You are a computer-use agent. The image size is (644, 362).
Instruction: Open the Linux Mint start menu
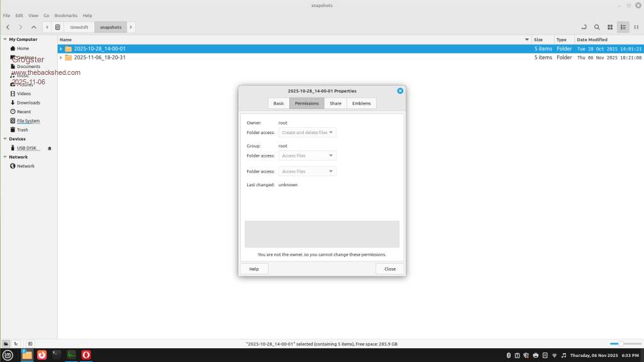(x=8, y=355)
